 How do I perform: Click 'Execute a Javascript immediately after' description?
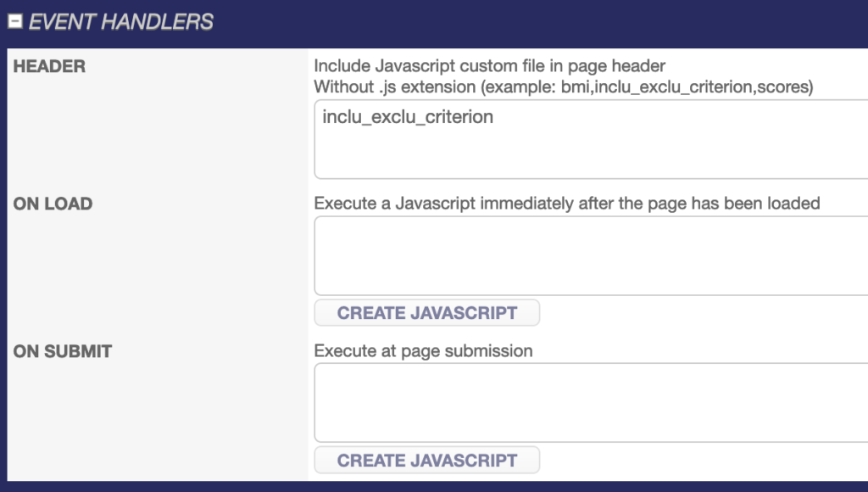coord(566,204)
